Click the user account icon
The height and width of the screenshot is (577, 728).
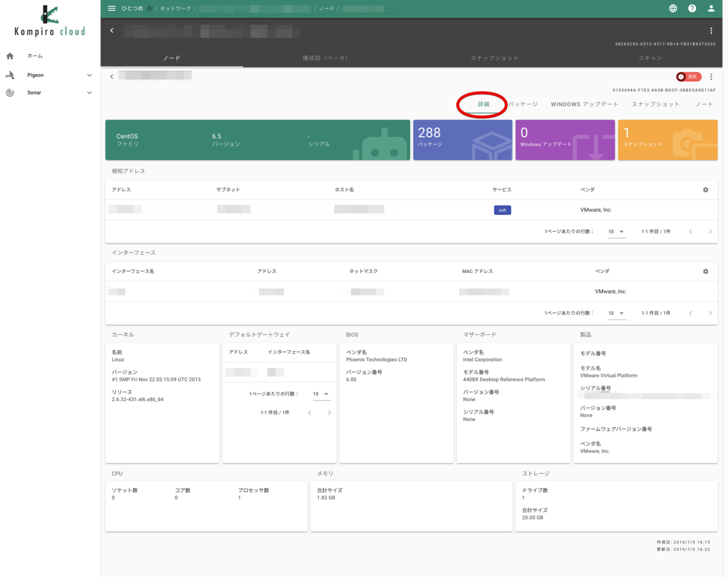click(x=711, y=8)
